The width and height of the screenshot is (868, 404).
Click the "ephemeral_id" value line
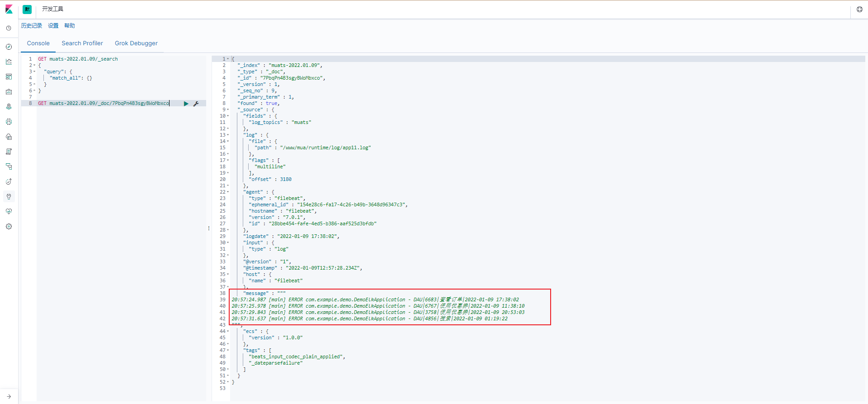tap(328, 204)
